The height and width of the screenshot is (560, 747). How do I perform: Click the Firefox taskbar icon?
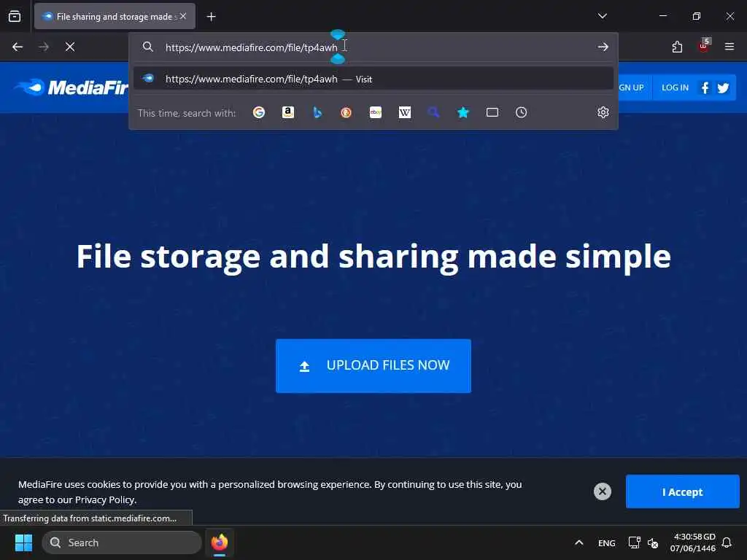click(x=220, y=542)
